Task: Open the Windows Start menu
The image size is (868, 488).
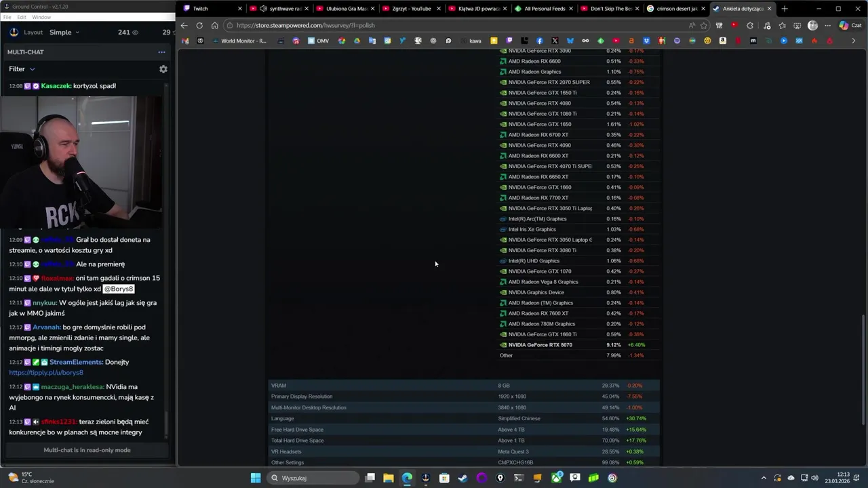Action: pyautogui.click(x=256, y=478)
